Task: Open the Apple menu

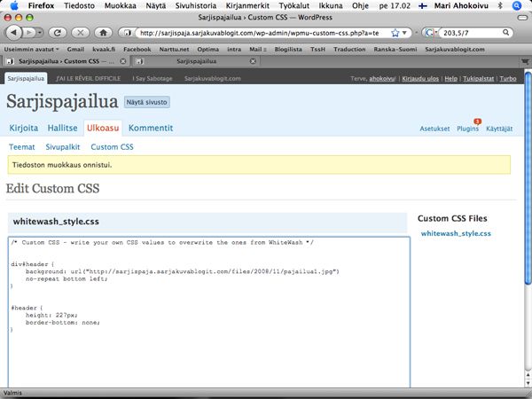Action: point(14,5)
